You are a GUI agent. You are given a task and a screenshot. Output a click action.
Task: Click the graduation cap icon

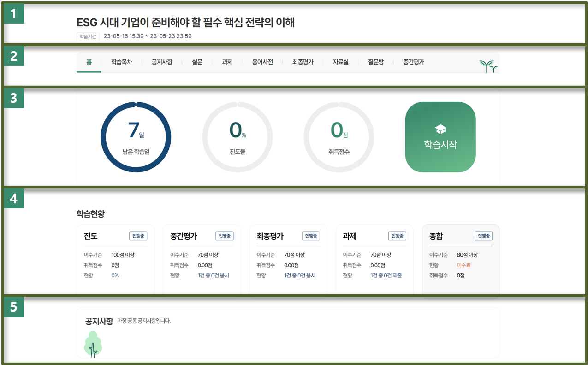tap(440, 130)
